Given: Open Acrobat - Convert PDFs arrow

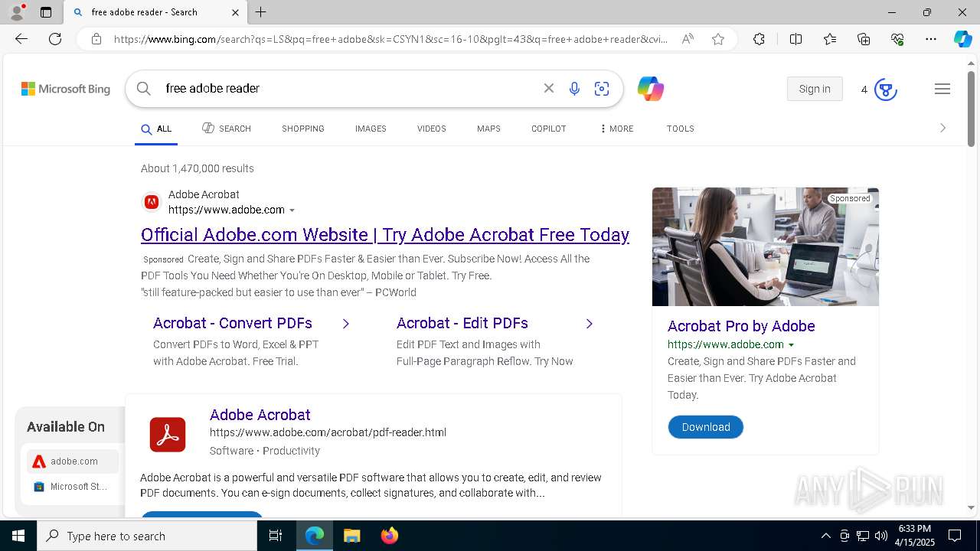Looking at the screenshot, I should coord(346,324).
